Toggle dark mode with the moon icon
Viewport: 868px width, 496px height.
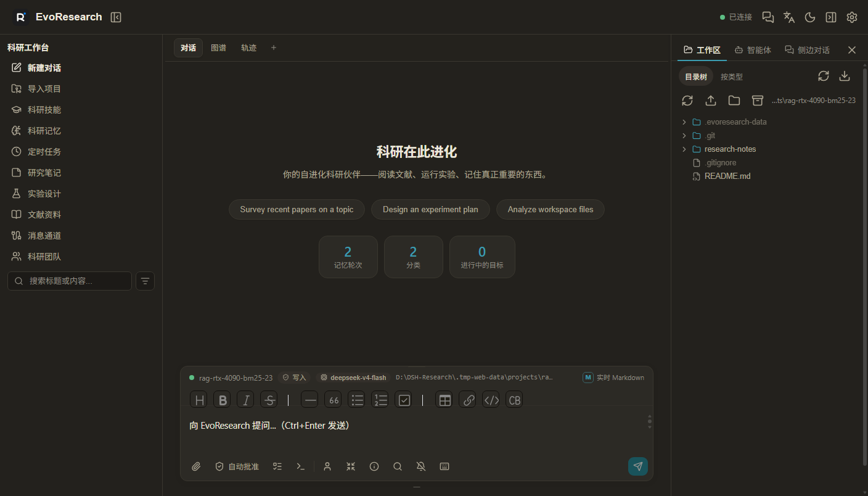point(810,17)
